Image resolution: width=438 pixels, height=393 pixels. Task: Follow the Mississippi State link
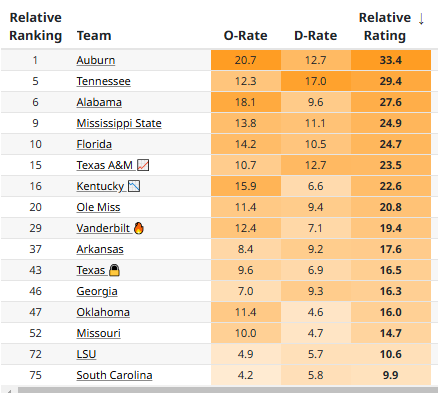click(x=119, y=123)
